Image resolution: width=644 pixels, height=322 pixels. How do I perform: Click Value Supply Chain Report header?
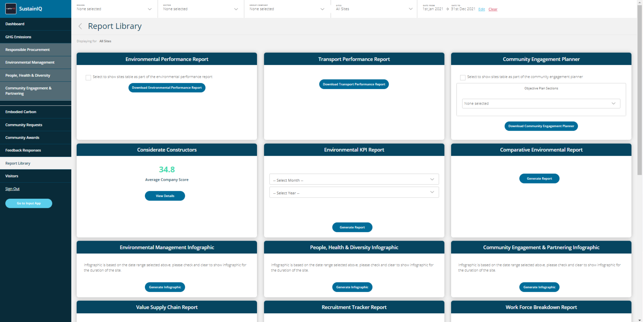(x=167, y=307)
